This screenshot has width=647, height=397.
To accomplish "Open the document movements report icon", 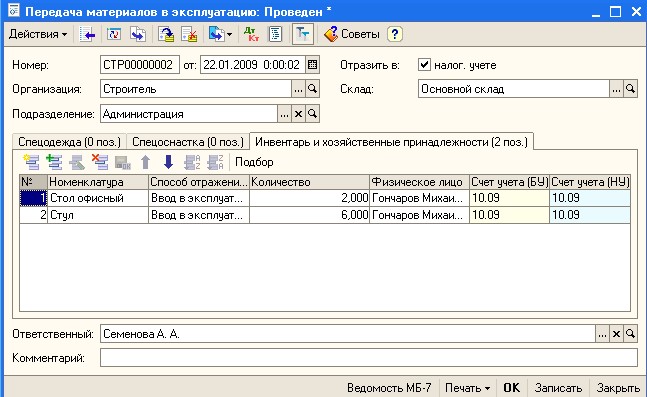I will coord(275,34).
